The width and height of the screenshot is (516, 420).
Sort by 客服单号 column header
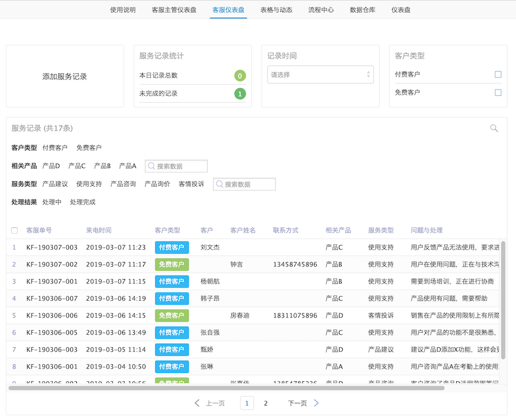[x=39, y=230]
